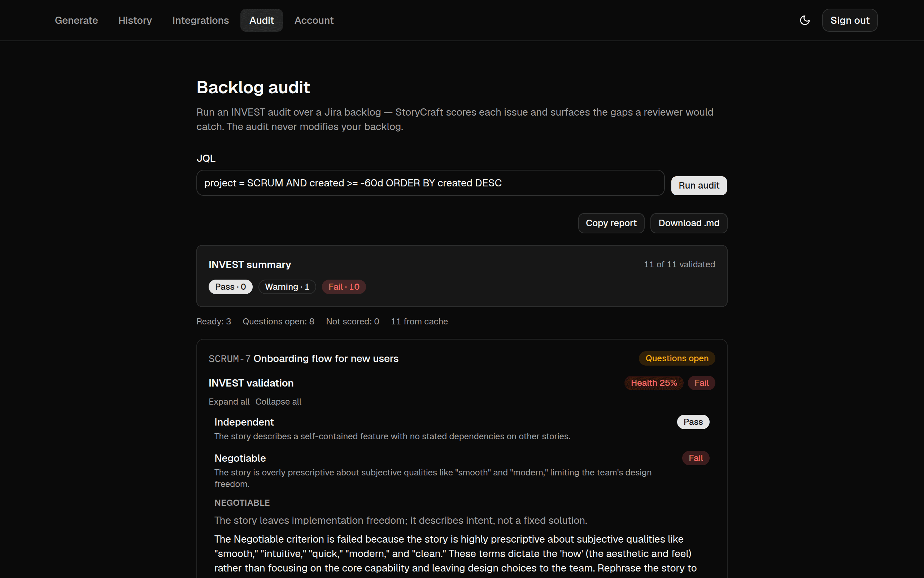
Task: Copy the audit report
Action: (x=611, y=223)
